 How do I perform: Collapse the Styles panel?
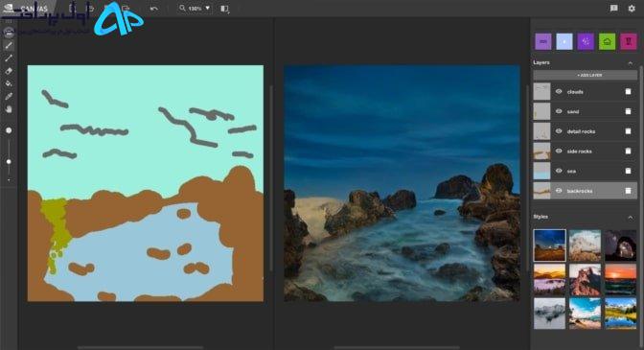coord(630,217)
